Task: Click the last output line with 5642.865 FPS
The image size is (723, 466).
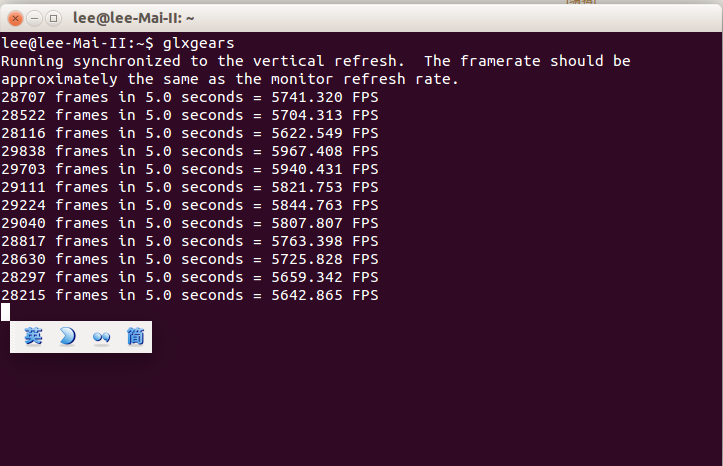Action: pyautogui.click(x=190, y=295)
